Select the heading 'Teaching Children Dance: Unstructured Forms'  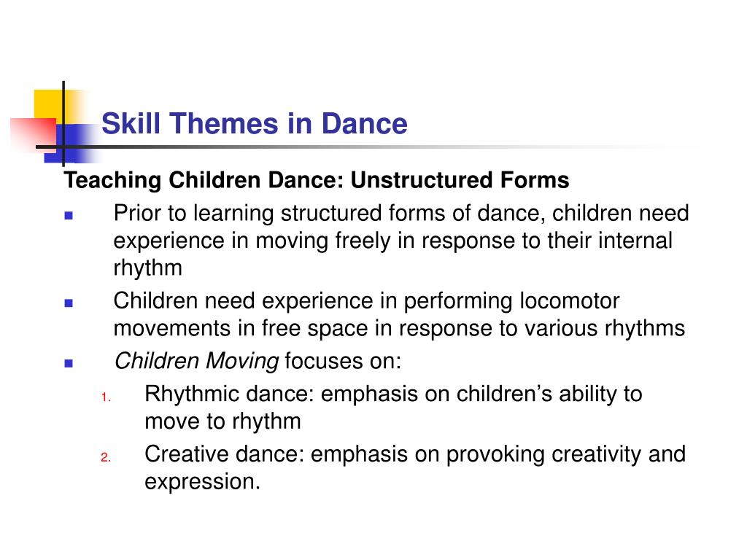(x=317, y=181)
